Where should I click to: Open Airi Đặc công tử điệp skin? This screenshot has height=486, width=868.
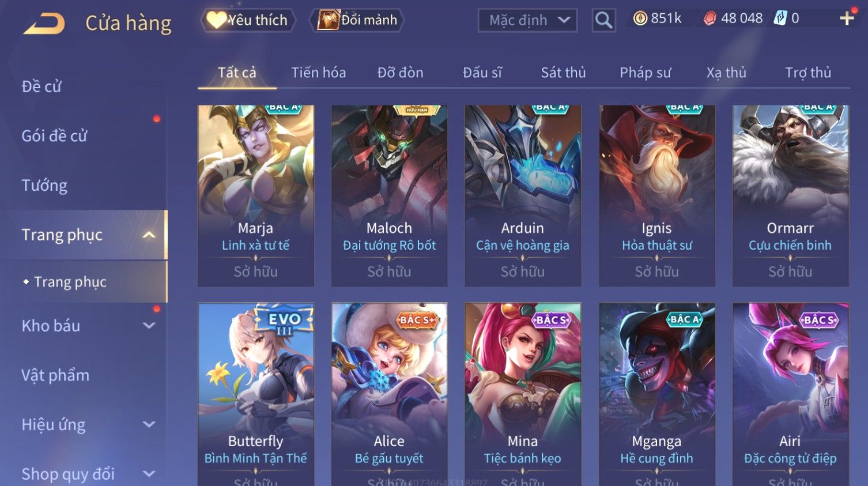790,394
